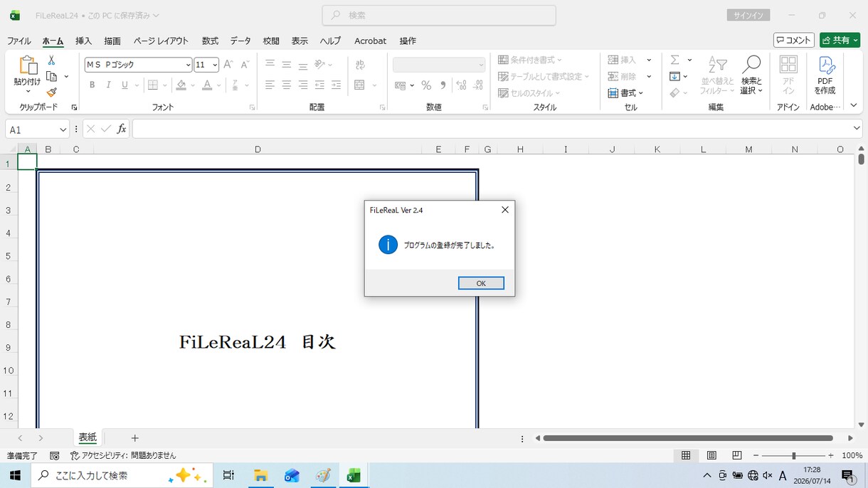Viewport: 868px width, 488px height.
Task: Toggle italic formatting
Action: click(108, 85)
